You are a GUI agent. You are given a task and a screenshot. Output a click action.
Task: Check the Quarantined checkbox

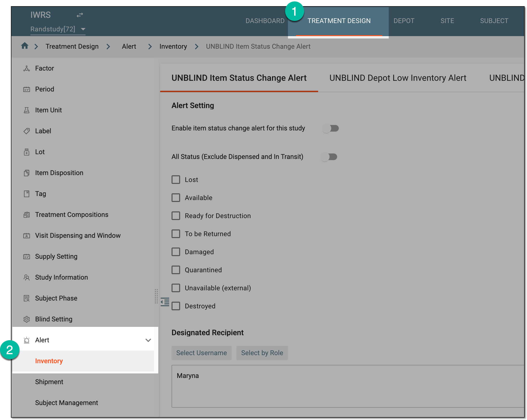coord(176,270)
